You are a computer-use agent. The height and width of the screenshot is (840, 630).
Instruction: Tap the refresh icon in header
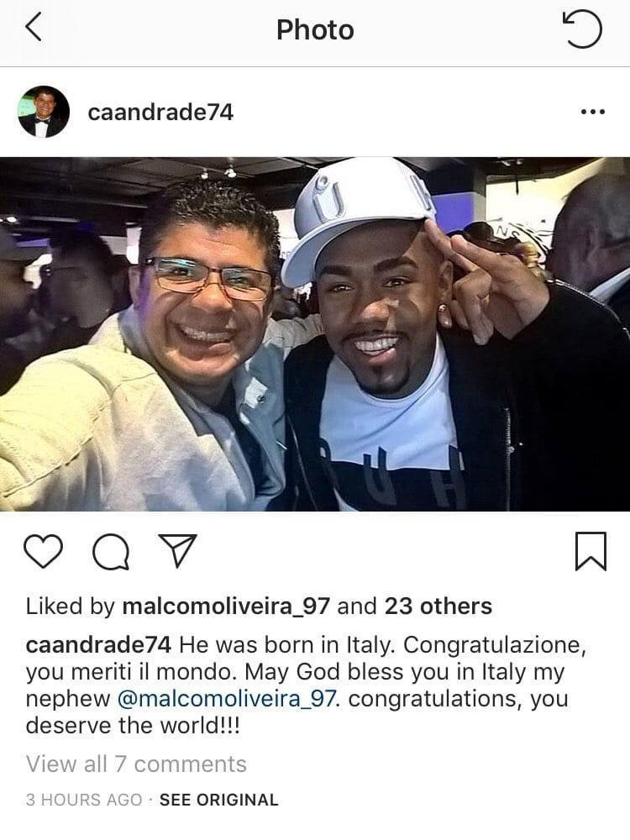582,29
